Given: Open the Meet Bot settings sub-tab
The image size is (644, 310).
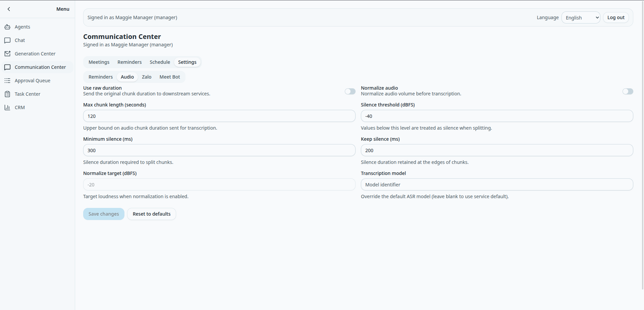Looking at the screenshot, I should 170,77.
